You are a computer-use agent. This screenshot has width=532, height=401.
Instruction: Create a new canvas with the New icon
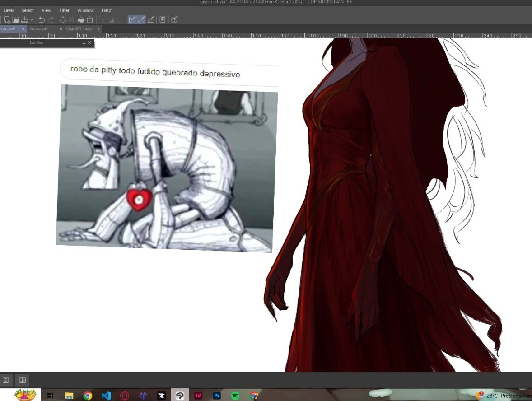[7, 20]
